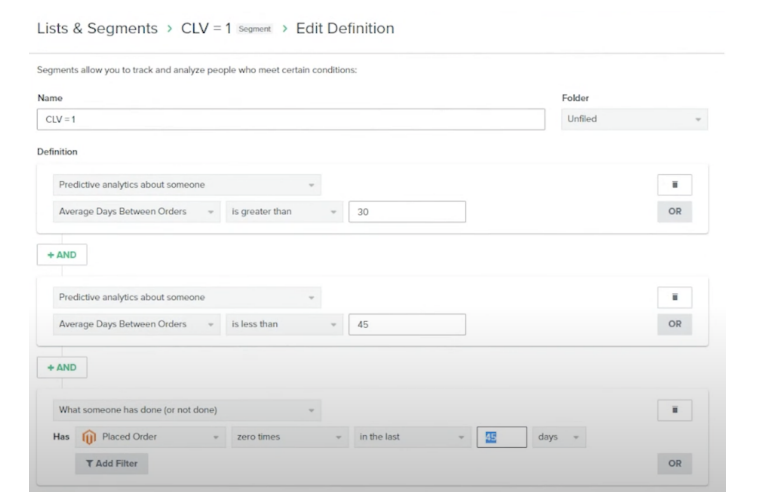The image size is (759, 501).
Task: Open the 'is greater than' operator dropdown
Action: (x=284, y=212)
